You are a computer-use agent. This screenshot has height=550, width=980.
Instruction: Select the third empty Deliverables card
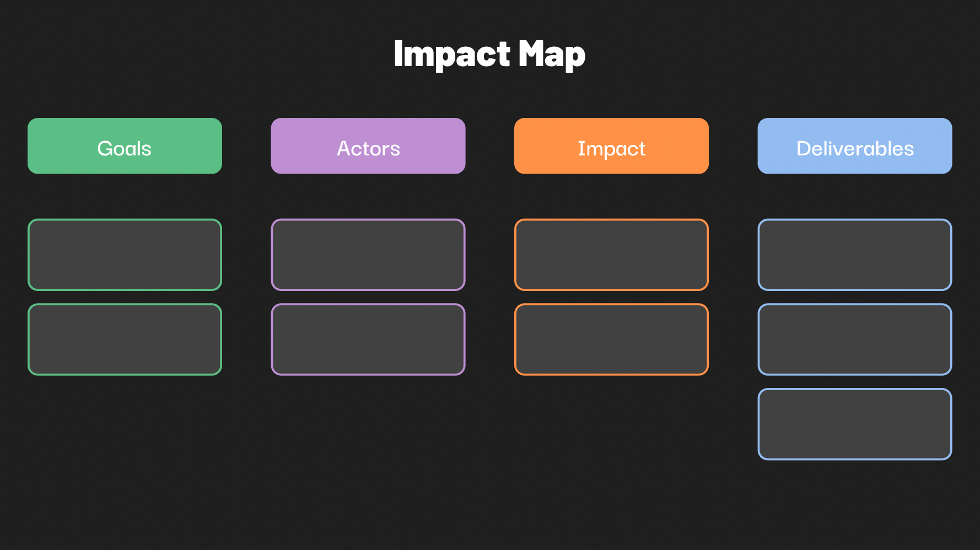855,424
